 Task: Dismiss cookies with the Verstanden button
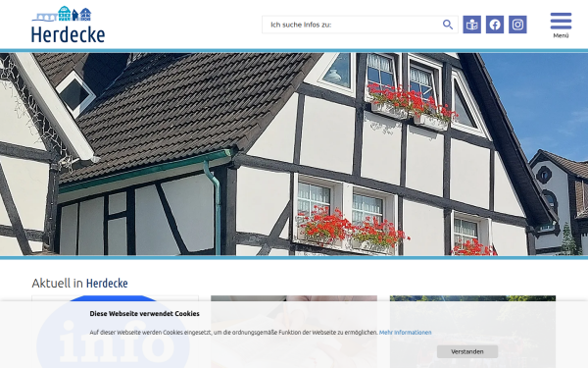467,351
